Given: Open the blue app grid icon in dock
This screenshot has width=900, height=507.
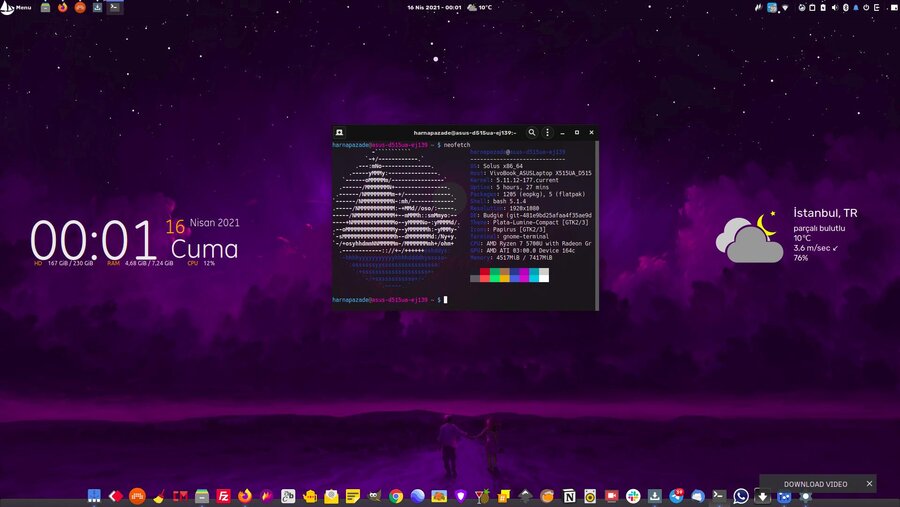Looking at the screenshot, I should 94,496.
